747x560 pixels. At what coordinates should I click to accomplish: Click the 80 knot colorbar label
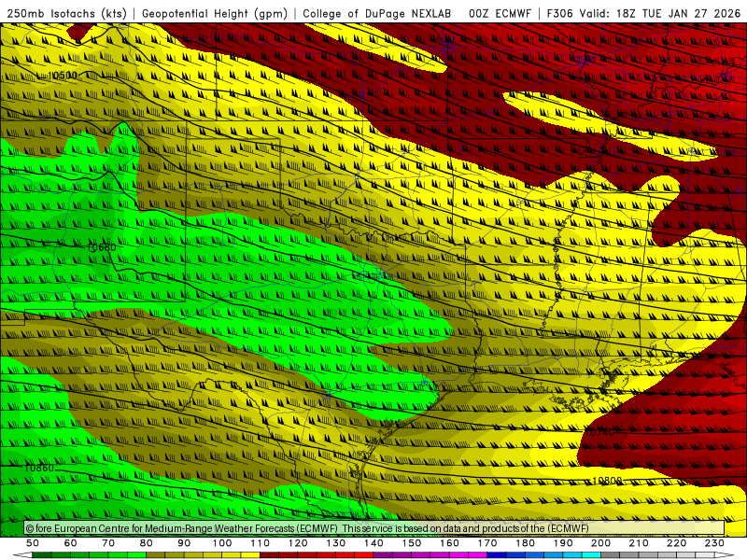(147, 543)
